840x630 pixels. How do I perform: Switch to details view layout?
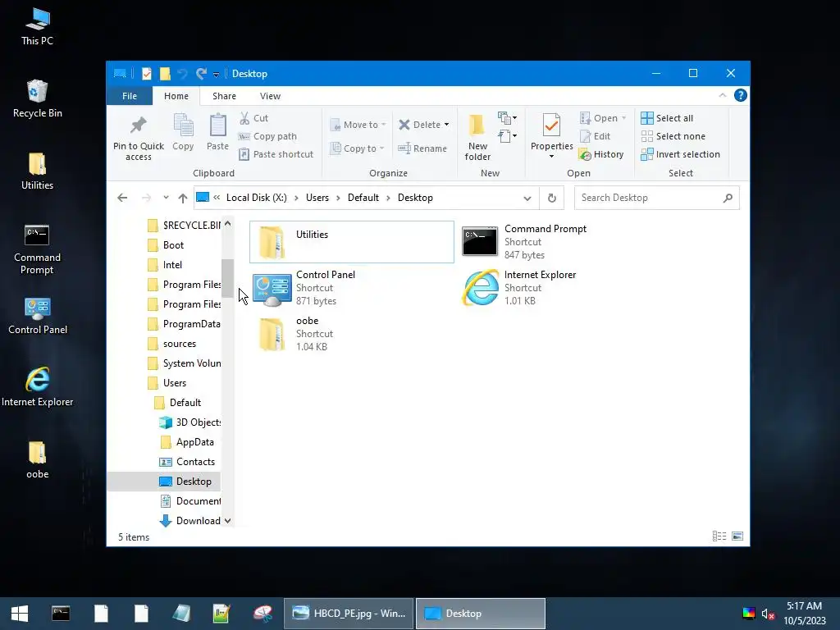pyautogui.click(x=719, y=536)
